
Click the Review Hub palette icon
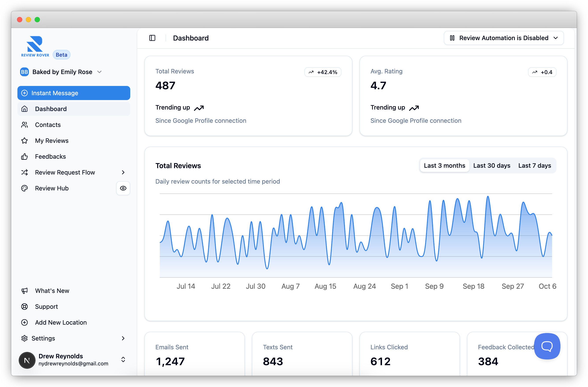point(24,188)
